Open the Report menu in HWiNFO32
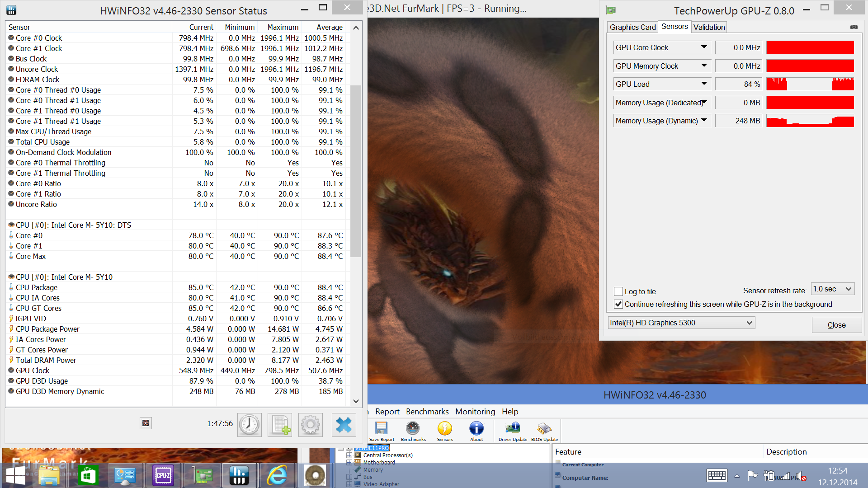This screenshot has width=868, height=488. [387, 412]
